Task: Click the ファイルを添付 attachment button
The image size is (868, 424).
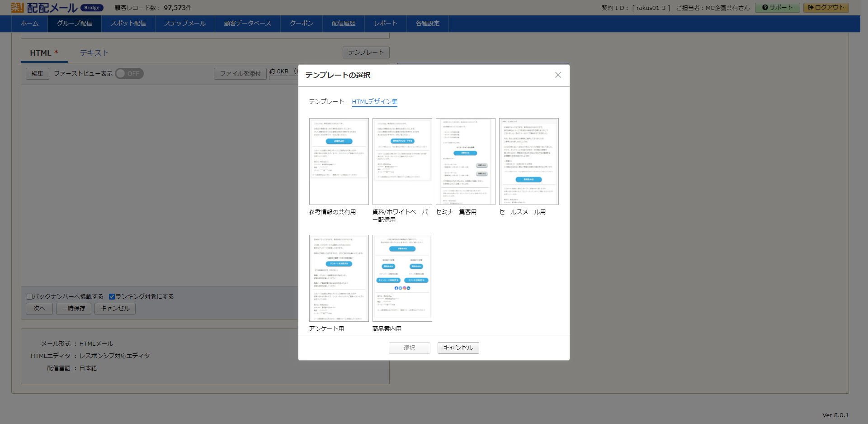Action: (x=240, y=73)
